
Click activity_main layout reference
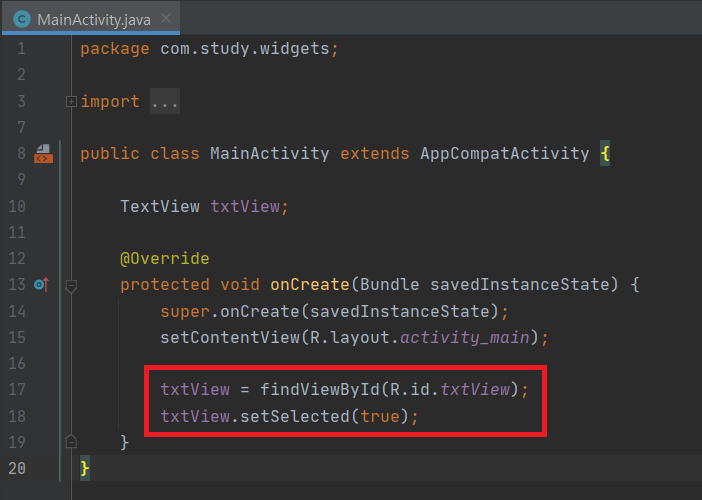click(465, 337)
